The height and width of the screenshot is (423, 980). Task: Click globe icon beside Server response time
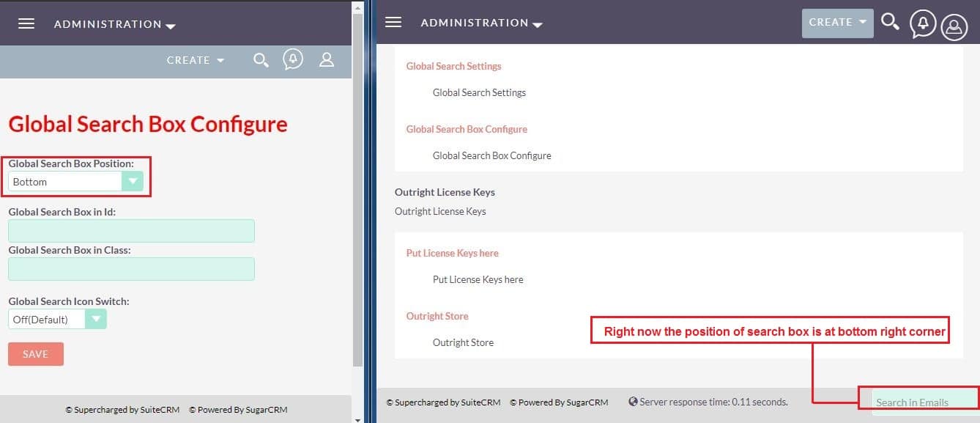[x=633, y=402]
